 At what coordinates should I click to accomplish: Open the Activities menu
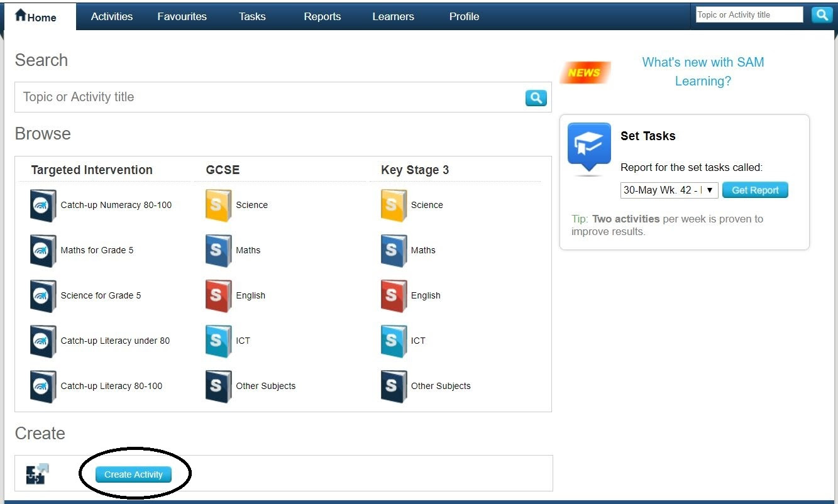click(x=112, y=17)
